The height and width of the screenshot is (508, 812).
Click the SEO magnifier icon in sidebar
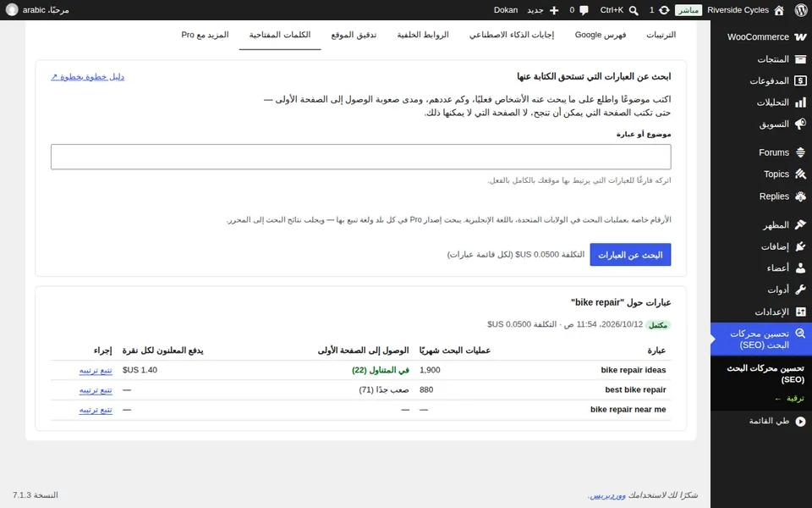(x=801, y=334)
